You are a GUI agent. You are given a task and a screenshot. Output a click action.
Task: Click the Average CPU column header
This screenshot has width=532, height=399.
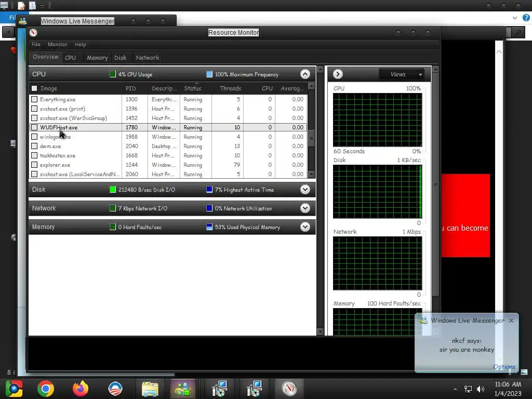(x=292, y=88)
